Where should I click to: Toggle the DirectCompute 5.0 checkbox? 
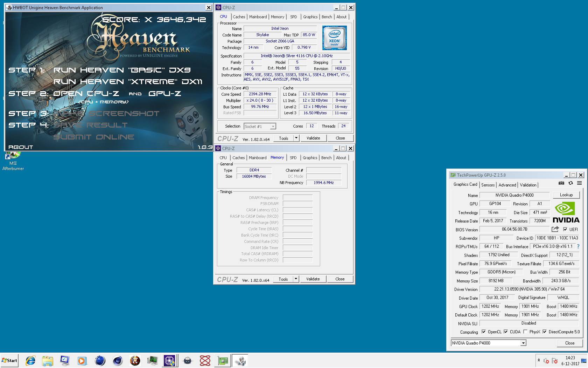click(545, 332)
